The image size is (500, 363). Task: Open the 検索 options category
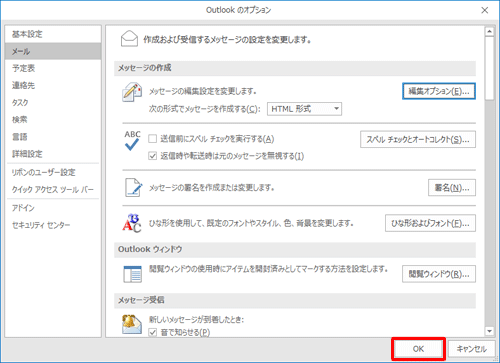[x=53, y=120]
